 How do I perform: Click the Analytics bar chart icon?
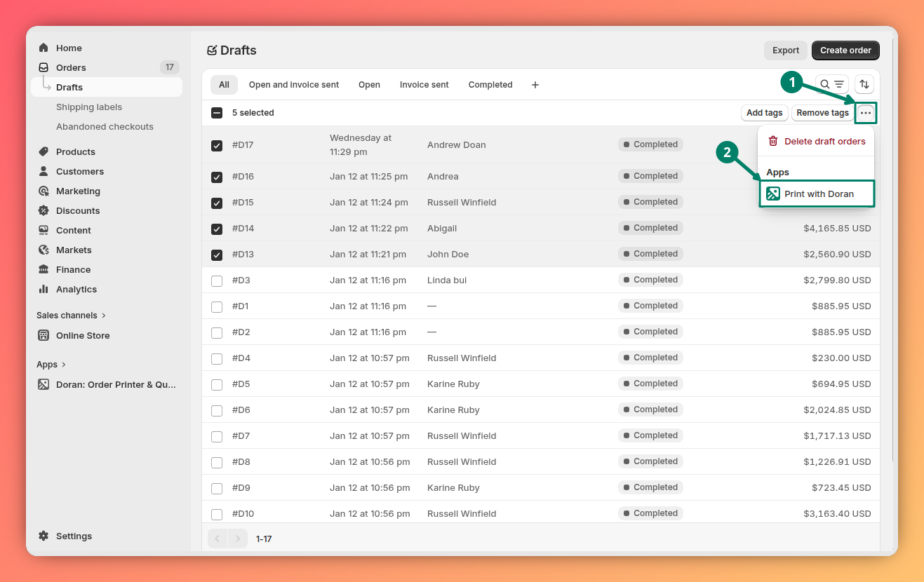coord(43,289)
